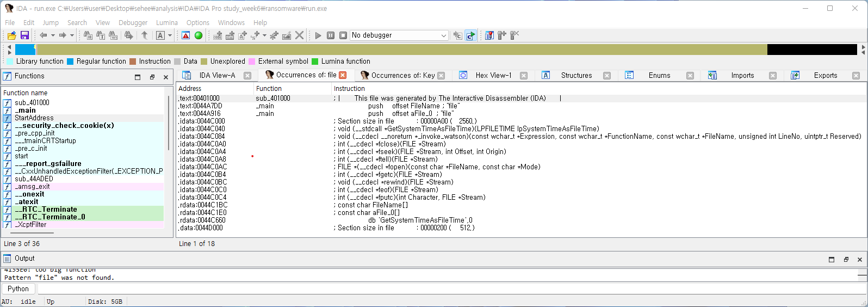Switch to the Enums tab
The height and width of the screenshot is (307, 868).
tap(659, 76)
